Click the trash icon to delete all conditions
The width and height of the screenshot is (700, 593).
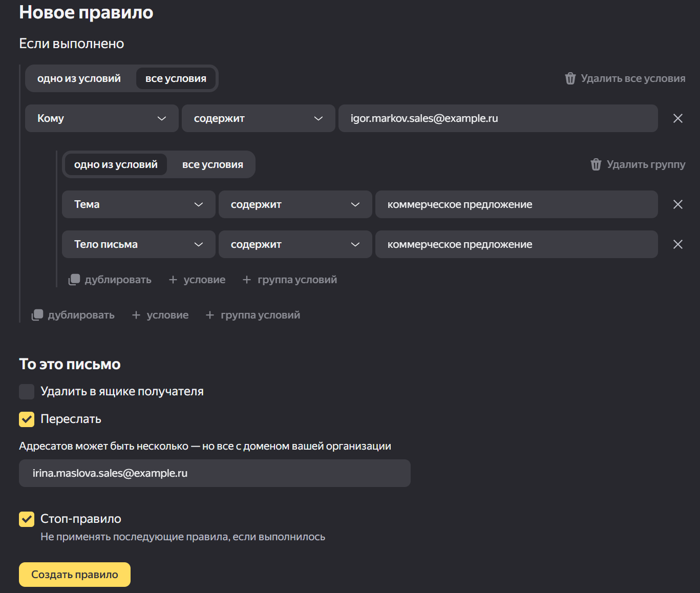(x=570, y=78)
